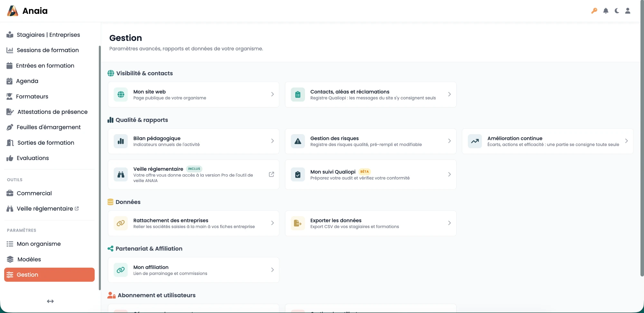Screen dimensions: 644x313
Task: Collapse sidebar with double-arrow icon
Action: [x=50, y=301]
